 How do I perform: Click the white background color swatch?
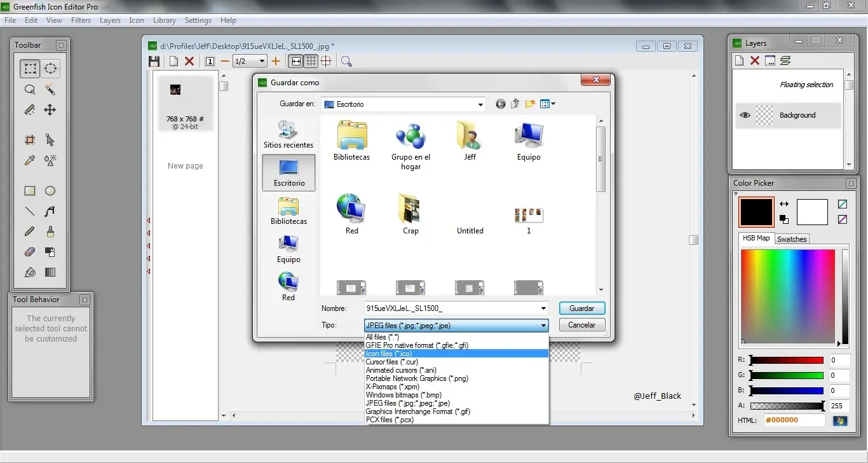click(x=813, y=212)
